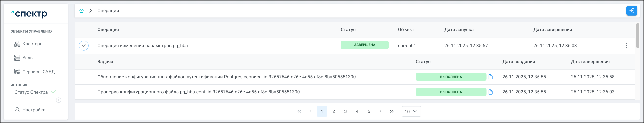Open Кластеры in the sidebar
This screenshot has height=123, width=644.
[x=33, y=44]
